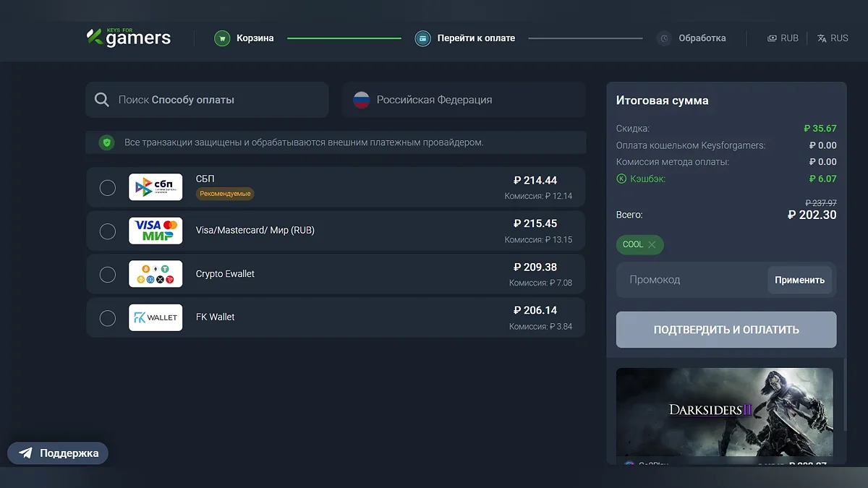Go to the Корзина step
868x488 pixels.
[244, 38]
